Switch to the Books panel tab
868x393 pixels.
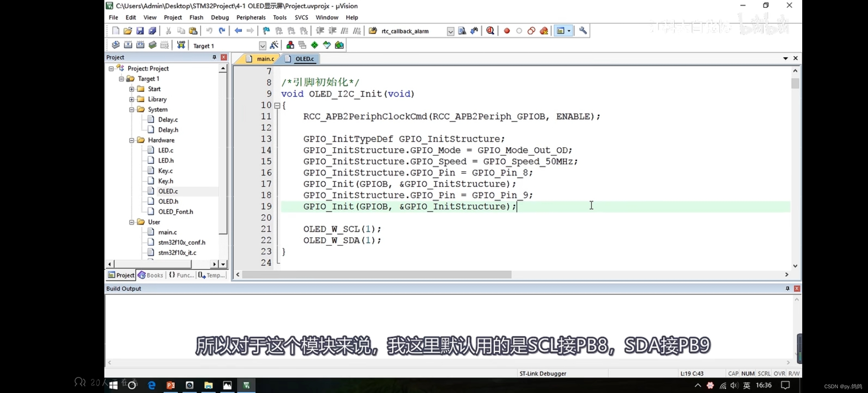coord(150,275)
